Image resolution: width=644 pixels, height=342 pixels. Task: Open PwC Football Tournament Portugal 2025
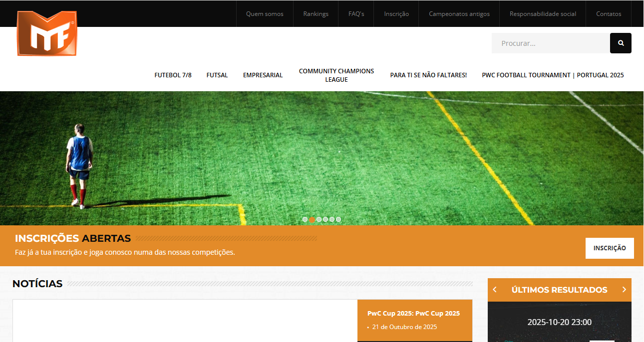coord(553,75)
